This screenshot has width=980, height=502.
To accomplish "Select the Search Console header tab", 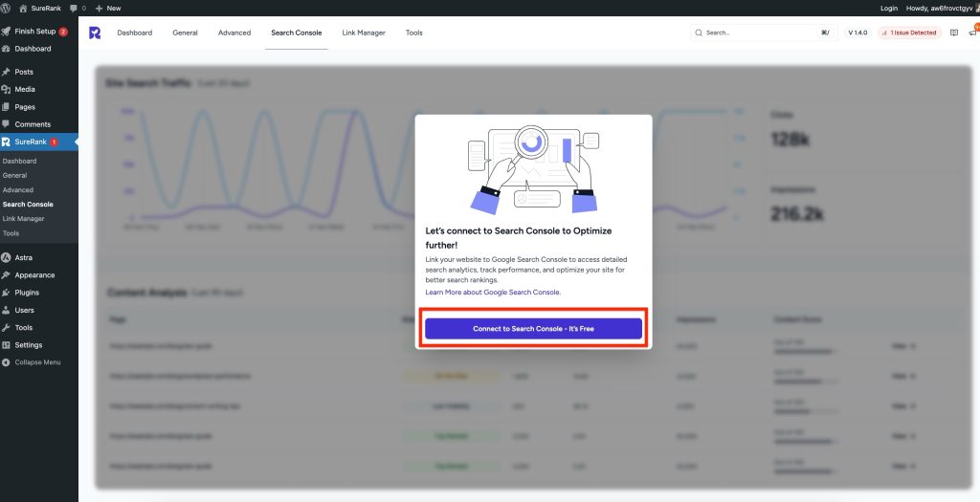I will [x=297, y=33].
